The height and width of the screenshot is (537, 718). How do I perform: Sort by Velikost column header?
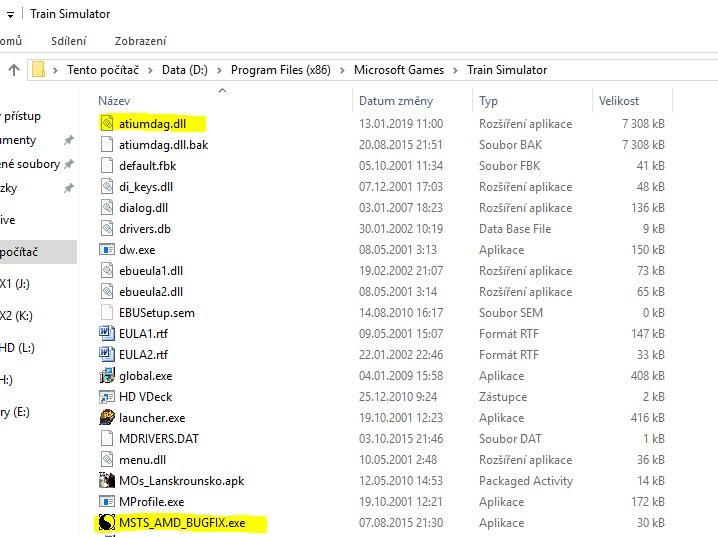pyautogui.click(x=619, y=101)
